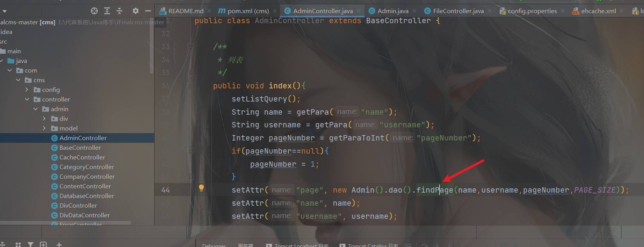The height and width of the screenshot is (247, 644).
Task: Switch to the pom.xml (cms) tab
Action: coord(244,11)
